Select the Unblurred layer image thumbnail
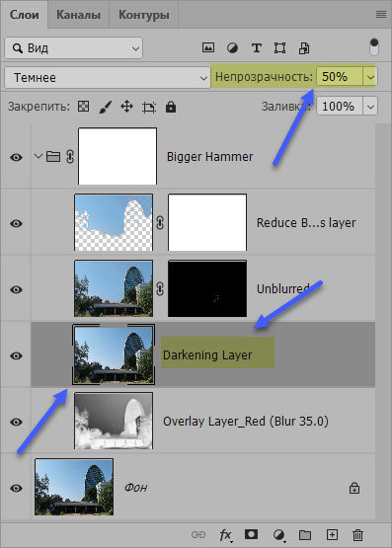392x548 pixels. pyautogui.click(x=114, y=288)
